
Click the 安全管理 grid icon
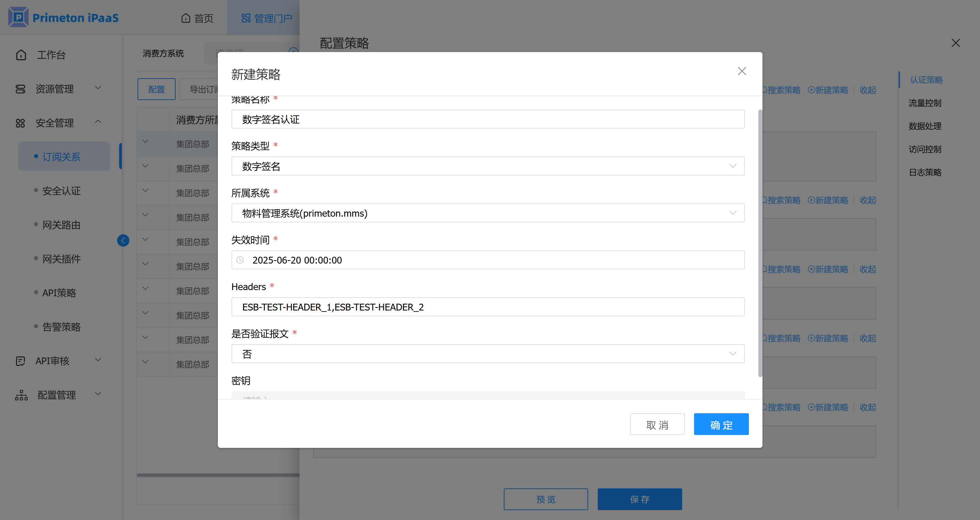[20, 123]
